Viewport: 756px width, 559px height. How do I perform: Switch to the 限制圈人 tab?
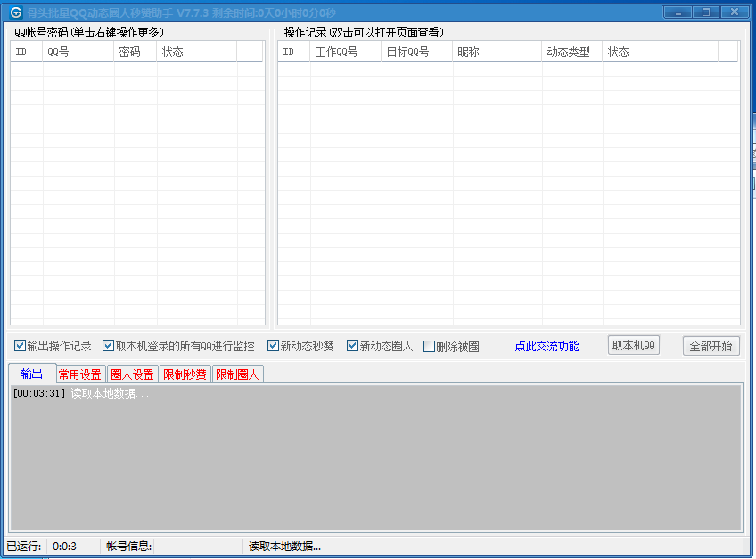point(237,374)
